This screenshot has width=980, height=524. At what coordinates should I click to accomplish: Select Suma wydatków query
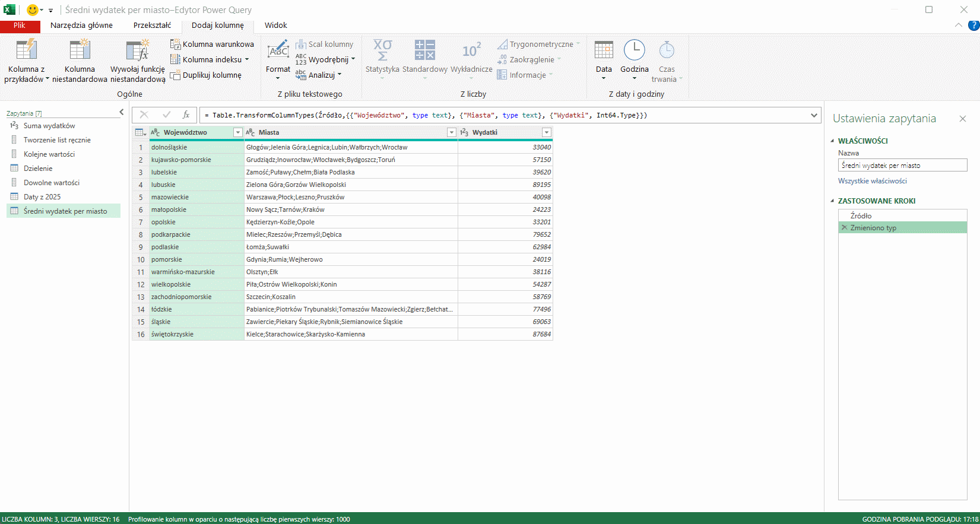[x=64, y=126]
